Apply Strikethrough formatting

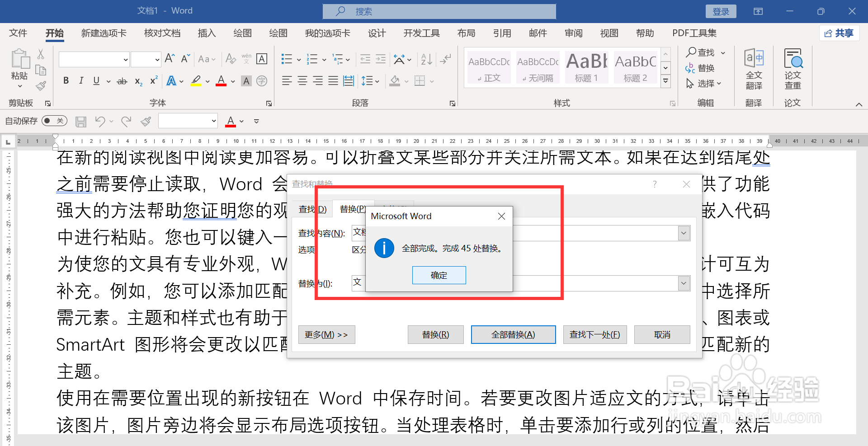coord(122,81)
